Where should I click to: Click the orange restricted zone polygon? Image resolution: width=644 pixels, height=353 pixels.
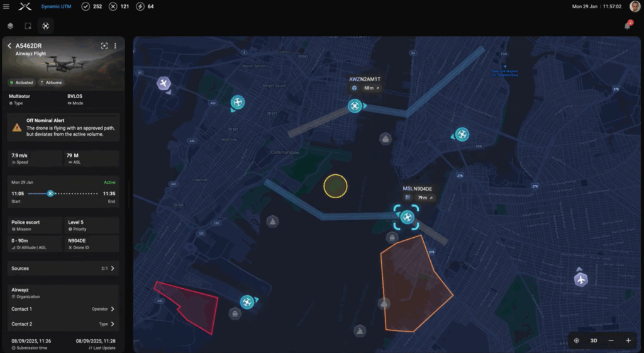pos(412,286)
